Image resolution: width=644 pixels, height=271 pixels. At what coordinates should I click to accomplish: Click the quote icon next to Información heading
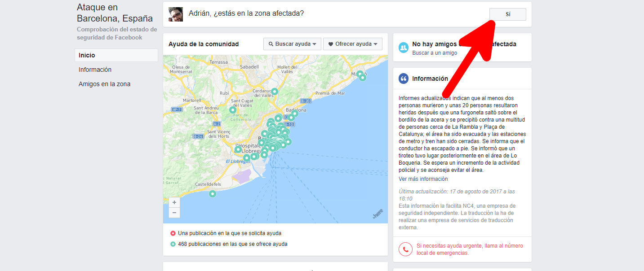click(403, 78)
